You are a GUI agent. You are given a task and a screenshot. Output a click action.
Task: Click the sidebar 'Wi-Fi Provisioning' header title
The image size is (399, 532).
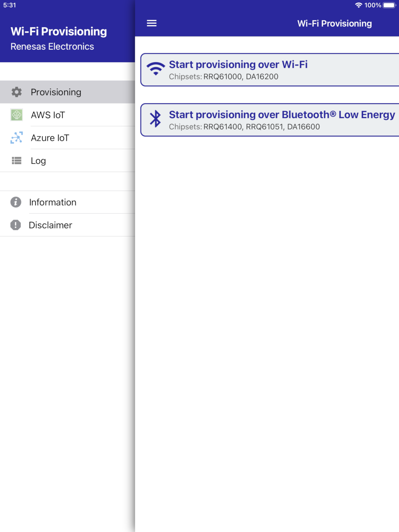(59, 32)
